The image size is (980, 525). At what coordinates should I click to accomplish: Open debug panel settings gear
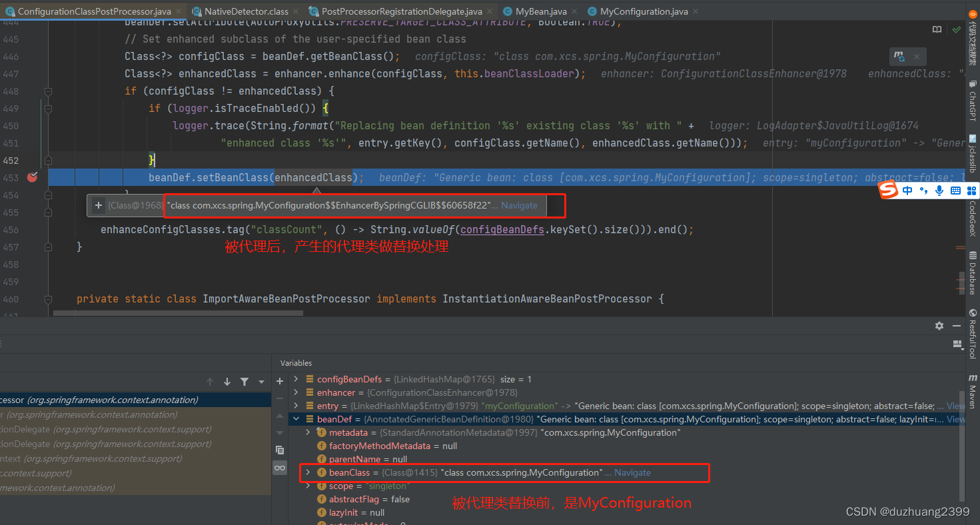939,326
